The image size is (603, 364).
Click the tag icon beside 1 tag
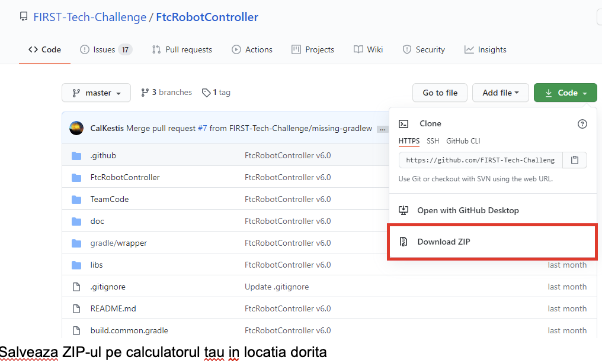point(206,93)
